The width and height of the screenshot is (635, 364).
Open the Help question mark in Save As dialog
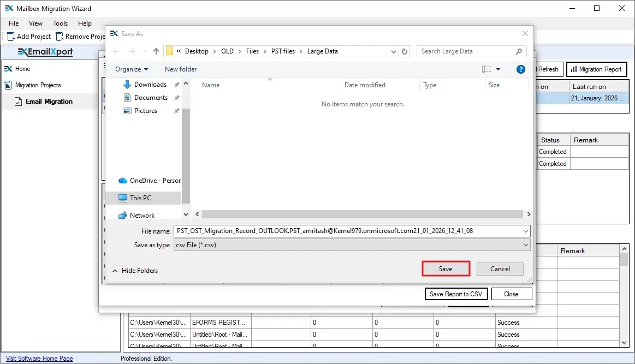click(520, 69)
